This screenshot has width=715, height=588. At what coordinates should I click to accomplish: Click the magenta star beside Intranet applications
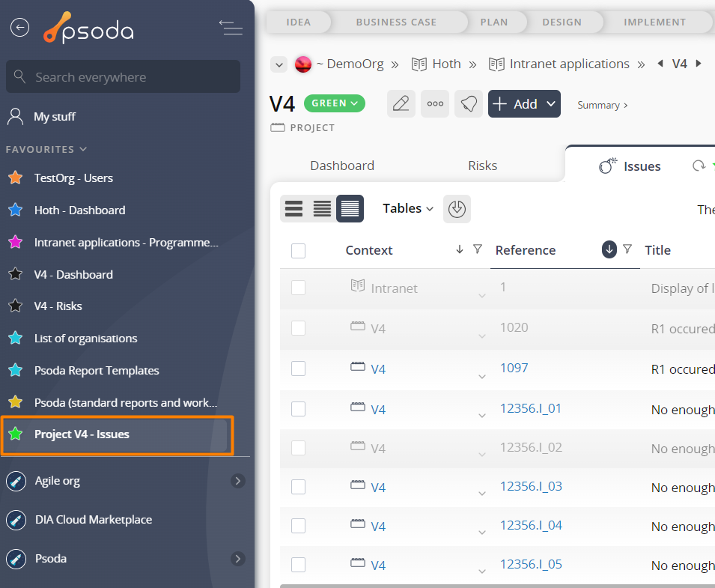click(x=16, y=242)
